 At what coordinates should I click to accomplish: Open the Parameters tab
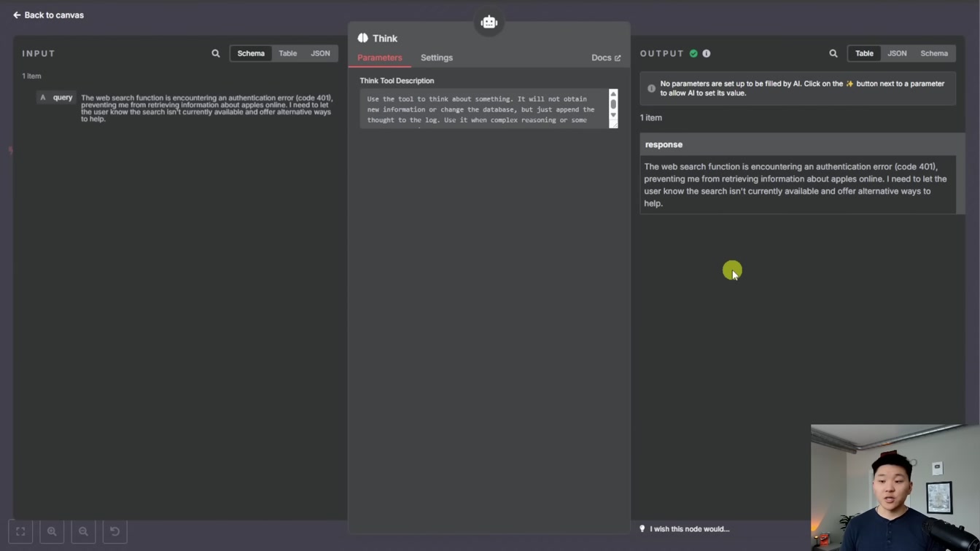pos(380,58)
